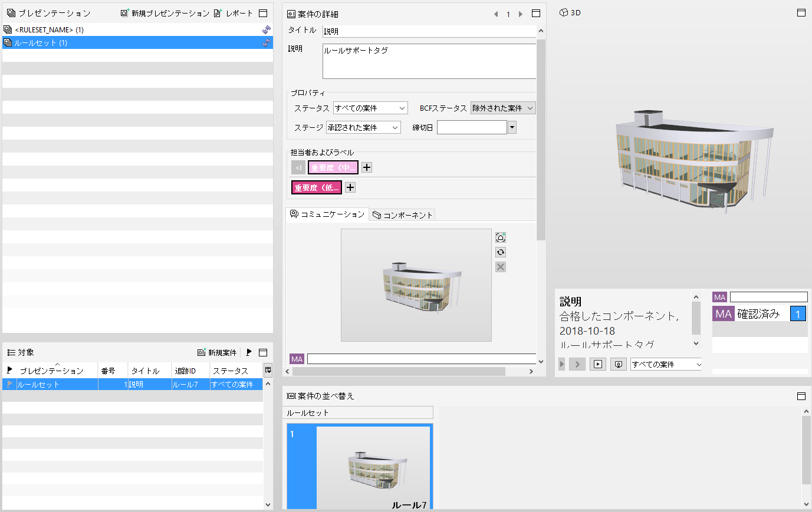Select the ルール7 issue thumbnail
Viewport: 812px width, 512px height.
click(360, 466)
